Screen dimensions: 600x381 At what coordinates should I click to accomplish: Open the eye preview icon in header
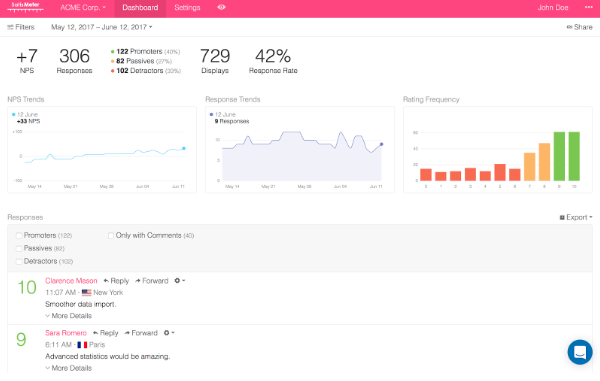(x=221, y=7)
